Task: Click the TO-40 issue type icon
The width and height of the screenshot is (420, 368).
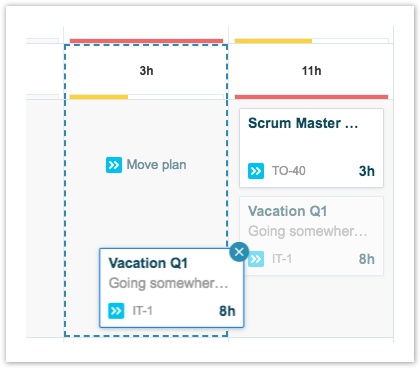Action: (x=256, y=171)
